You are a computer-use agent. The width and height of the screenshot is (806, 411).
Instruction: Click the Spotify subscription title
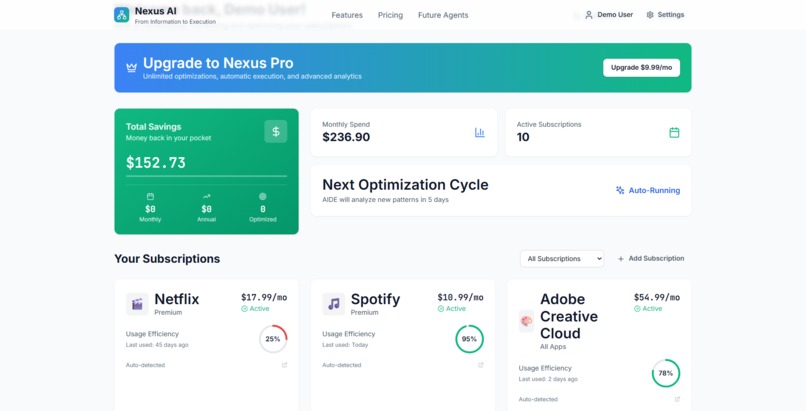pos(375,299)
